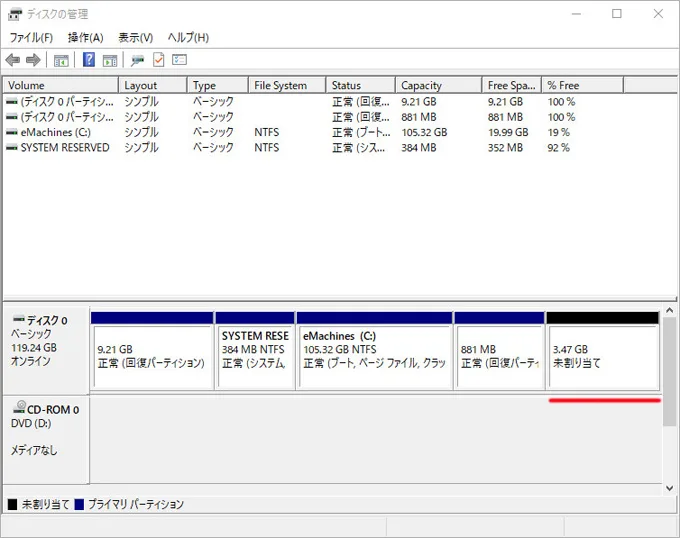Open the ファイル(F) menu
Screen dimensions: 680x538
tap(31, 37)
